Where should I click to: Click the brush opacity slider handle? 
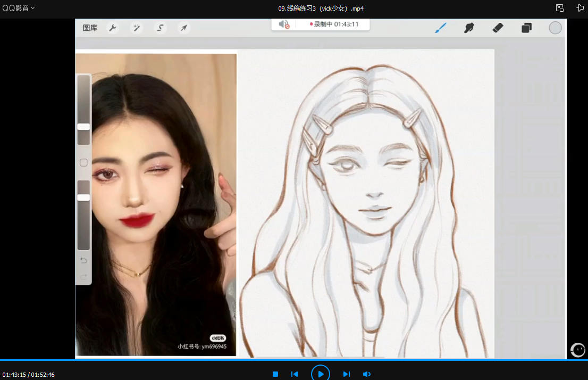pyautogui.click(x=83, y=197)
